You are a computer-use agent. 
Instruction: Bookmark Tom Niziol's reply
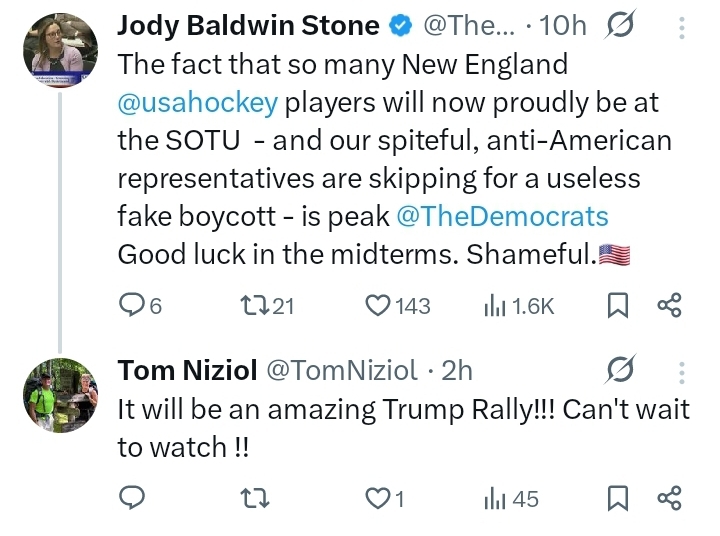(620, 497)
